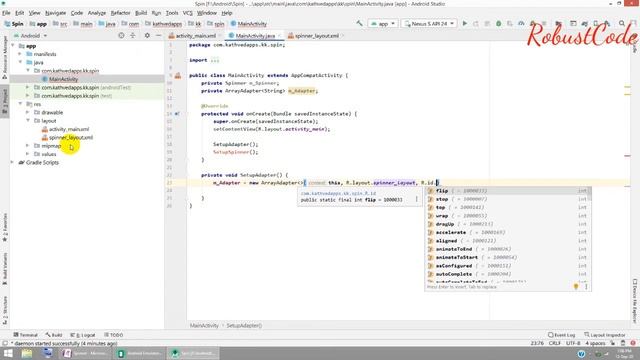Click the red error indicator in status bar
The image size is (640, 360).
pyautogui.click(x=633, y=343)
